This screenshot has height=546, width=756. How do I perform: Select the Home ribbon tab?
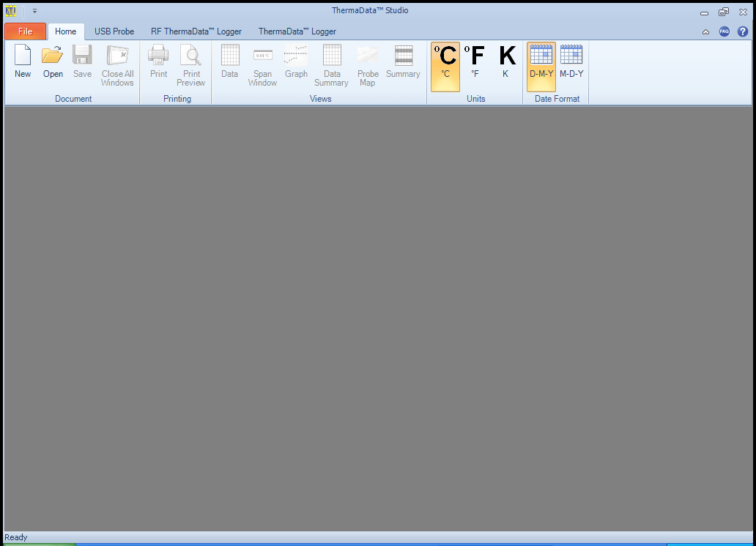point(66,31)
